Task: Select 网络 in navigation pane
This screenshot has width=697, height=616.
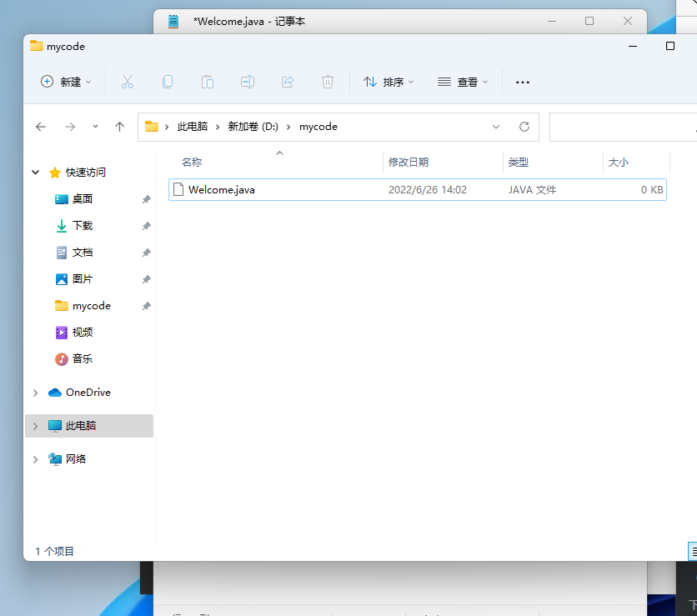Action: pyautogui.click(x=76, y=459)
